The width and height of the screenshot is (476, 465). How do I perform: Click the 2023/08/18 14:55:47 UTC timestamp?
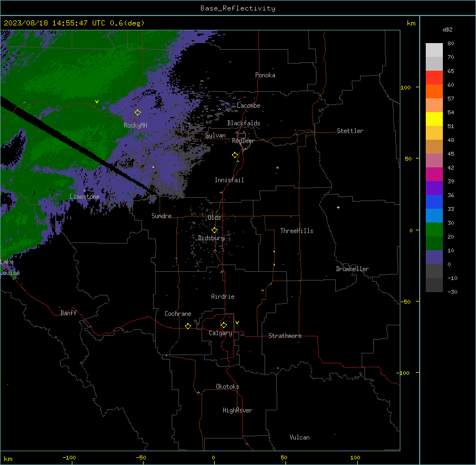pos(55,23)
